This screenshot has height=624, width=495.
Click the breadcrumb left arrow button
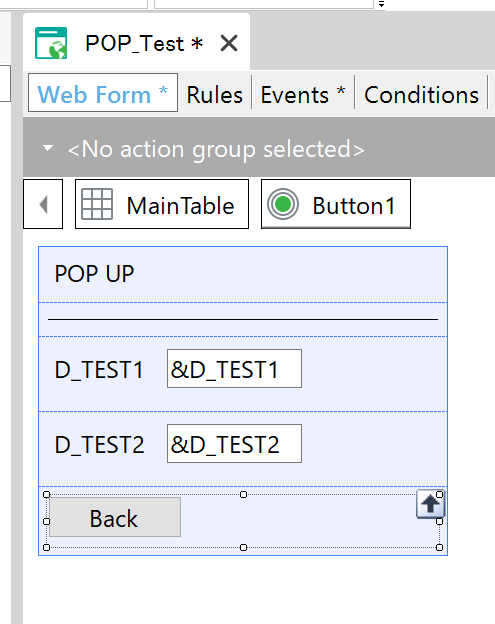[43, 205]
